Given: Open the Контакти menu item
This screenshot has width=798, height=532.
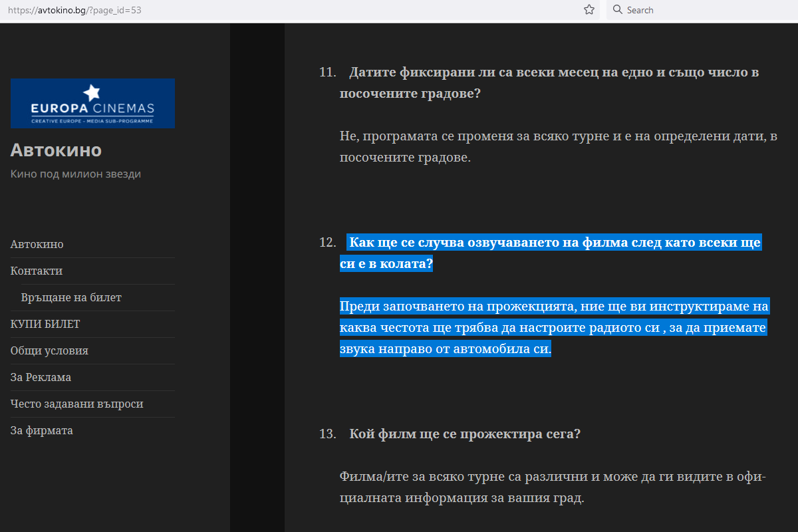Looking at the screenshot, I should [x=37, y=271].
